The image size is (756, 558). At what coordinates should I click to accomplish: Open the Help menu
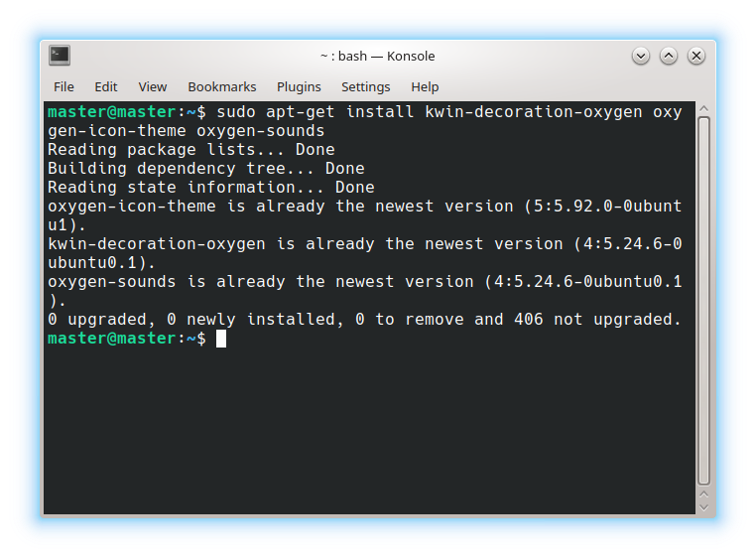425,87
